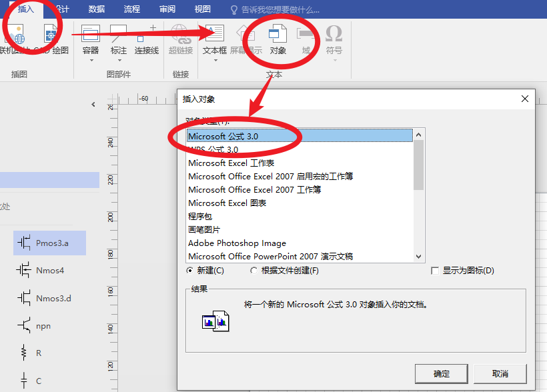Click the lightbulb Tell Me search box
Viewport: 547px width, 392px height.
coord(276,9)
